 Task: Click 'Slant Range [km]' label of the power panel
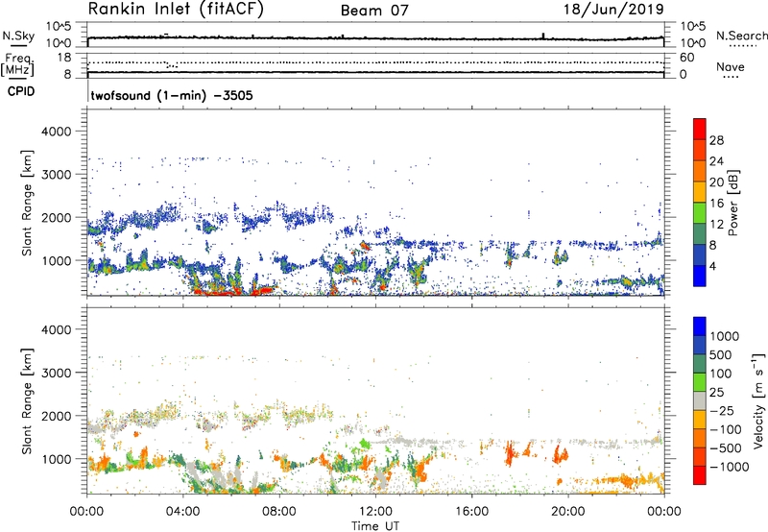coord(27,203)
